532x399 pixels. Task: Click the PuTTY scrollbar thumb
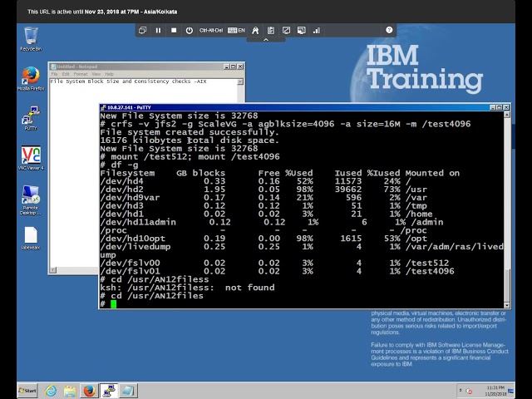pyautogui.click(x=507, y=284)
